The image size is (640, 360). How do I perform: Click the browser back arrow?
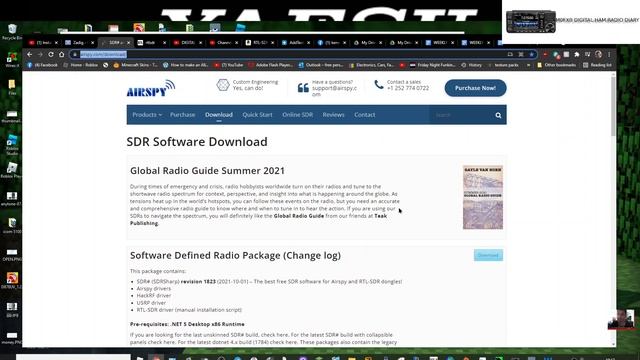30,54
